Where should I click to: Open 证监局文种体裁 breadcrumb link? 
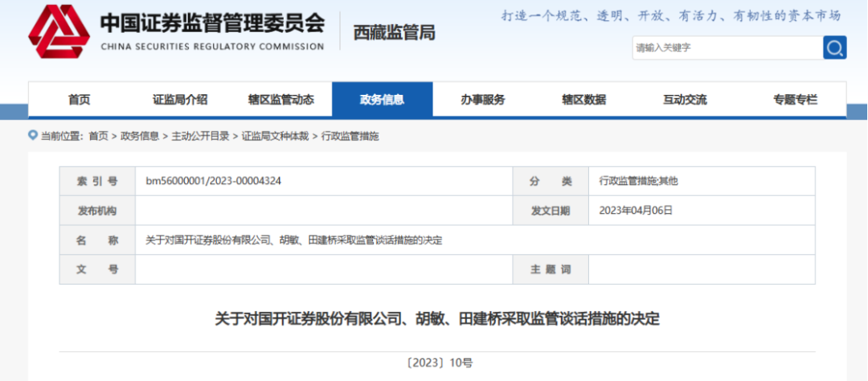276,137
